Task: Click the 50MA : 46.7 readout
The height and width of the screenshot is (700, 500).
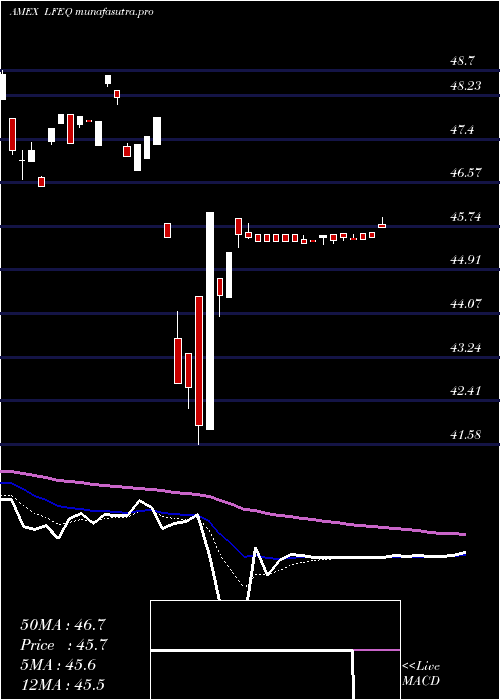Action: pos(63,625)
